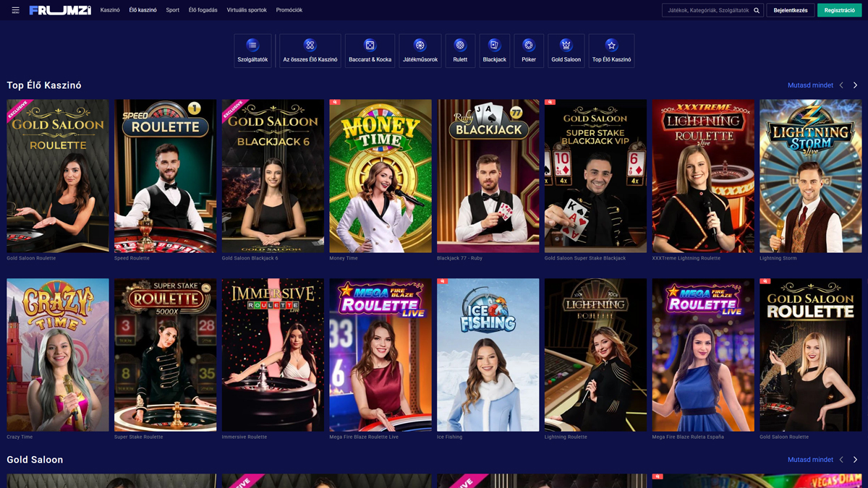868x488 pixels.
Task: Click the Bejelentkezés button
Action: (790, 10)
